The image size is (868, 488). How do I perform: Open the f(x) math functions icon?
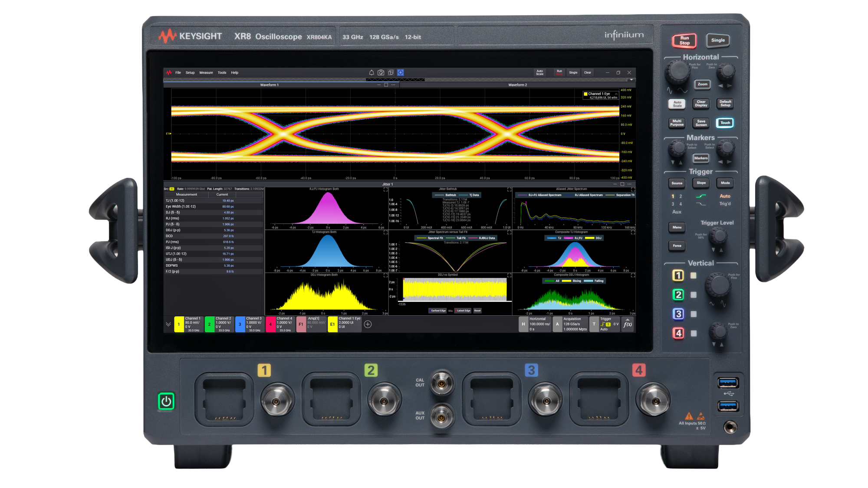click(x=628, y=324)
